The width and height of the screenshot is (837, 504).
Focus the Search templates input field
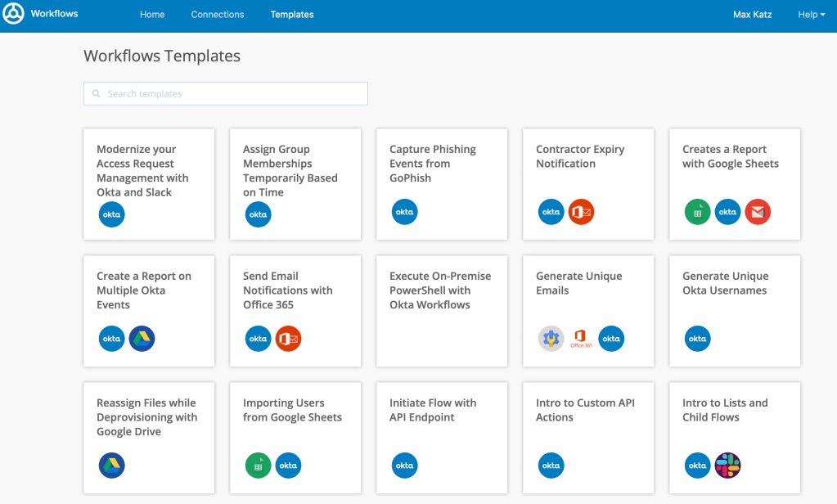(233, 94)
